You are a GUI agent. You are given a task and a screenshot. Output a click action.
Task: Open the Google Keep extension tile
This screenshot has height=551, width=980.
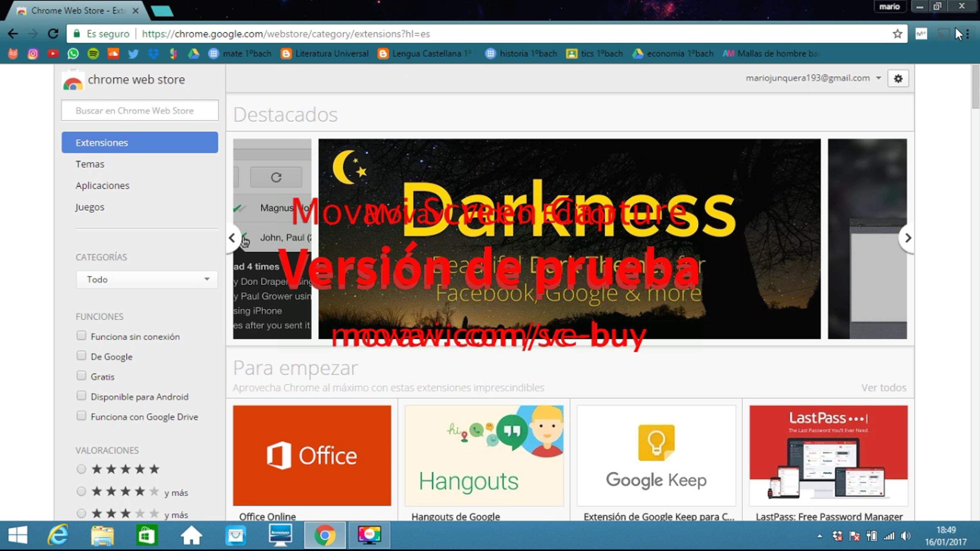pos(656,455)
